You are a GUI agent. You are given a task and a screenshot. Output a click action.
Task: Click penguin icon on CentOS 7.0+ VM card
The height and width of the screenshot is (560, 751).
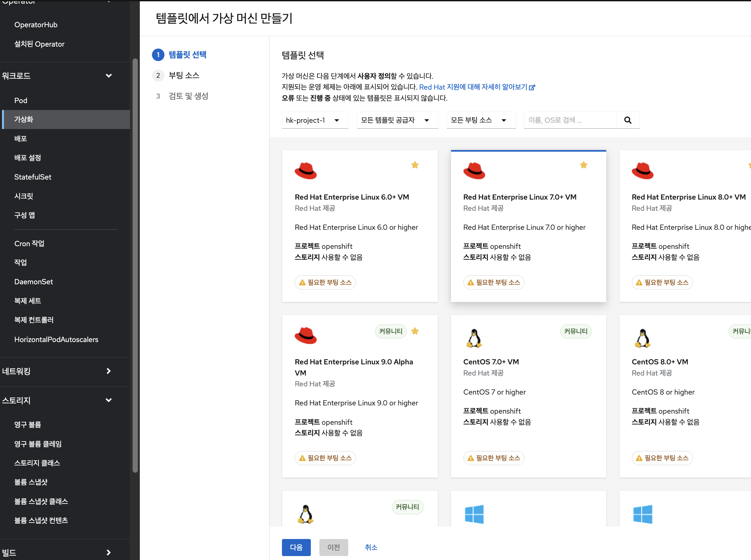[474, 338]
